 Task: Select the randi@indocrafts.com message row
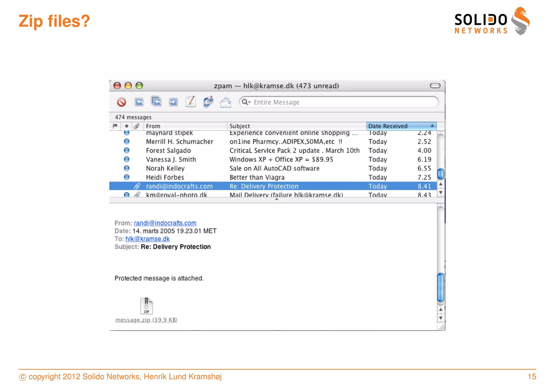point(273,186)
